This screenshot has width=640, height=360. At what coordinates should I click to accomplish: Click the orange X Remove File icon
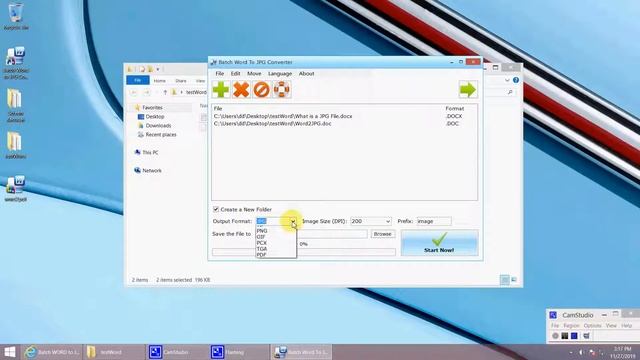(241, 89)
